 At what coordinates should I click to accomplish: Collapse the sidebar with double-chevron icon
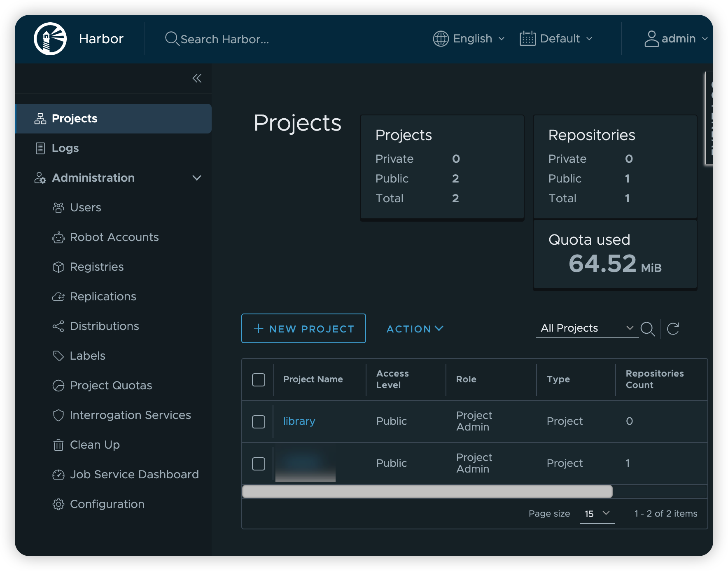point(197,78)
